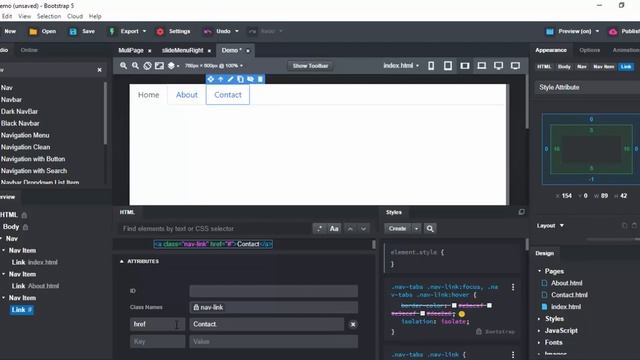Toggle Preview on button

569,31
